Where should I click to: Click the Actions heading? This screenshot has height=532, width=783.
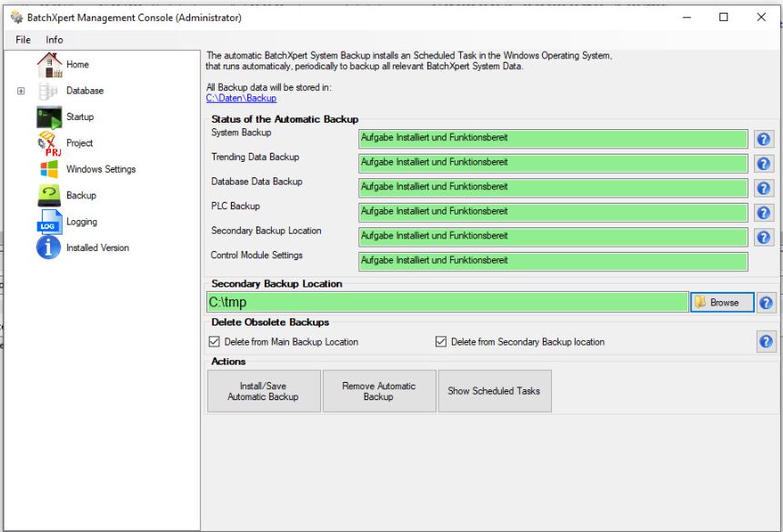(x=228, y=361)
